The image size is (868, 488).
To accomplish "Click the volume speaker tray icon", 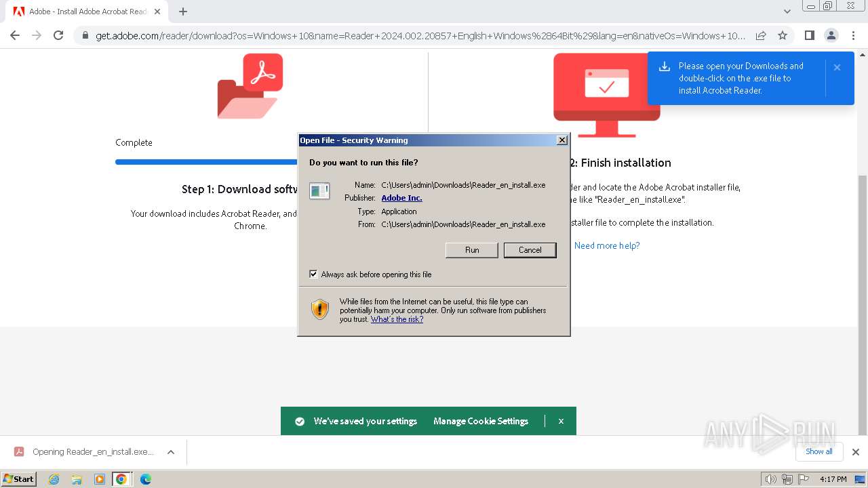I will click(x=771, y=479).
